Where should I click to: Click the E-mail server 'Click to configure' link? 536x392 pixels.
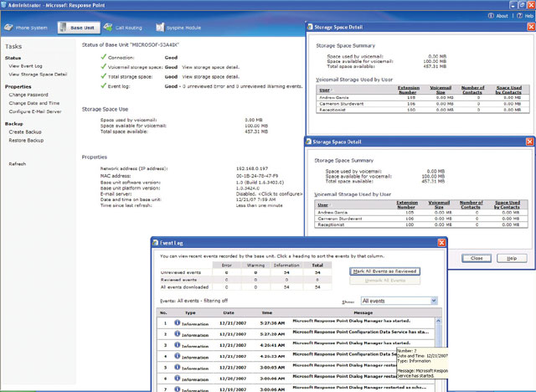coord(281,193)
